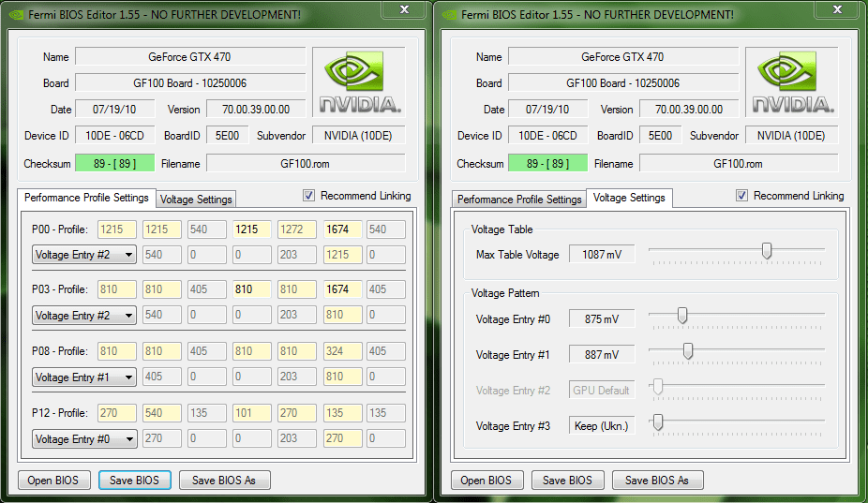Click P00 profile 1674 clock field
This screenshot has height=503, width=868.
(x=342, y=229)
